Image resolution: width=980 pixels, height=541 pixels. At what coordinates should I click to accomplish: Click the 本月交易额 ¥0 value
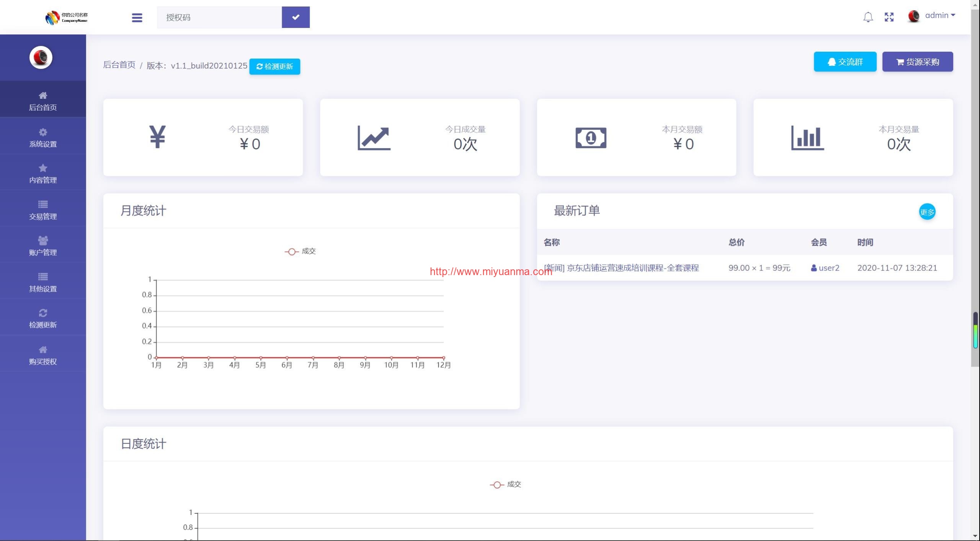pos(683,144)
